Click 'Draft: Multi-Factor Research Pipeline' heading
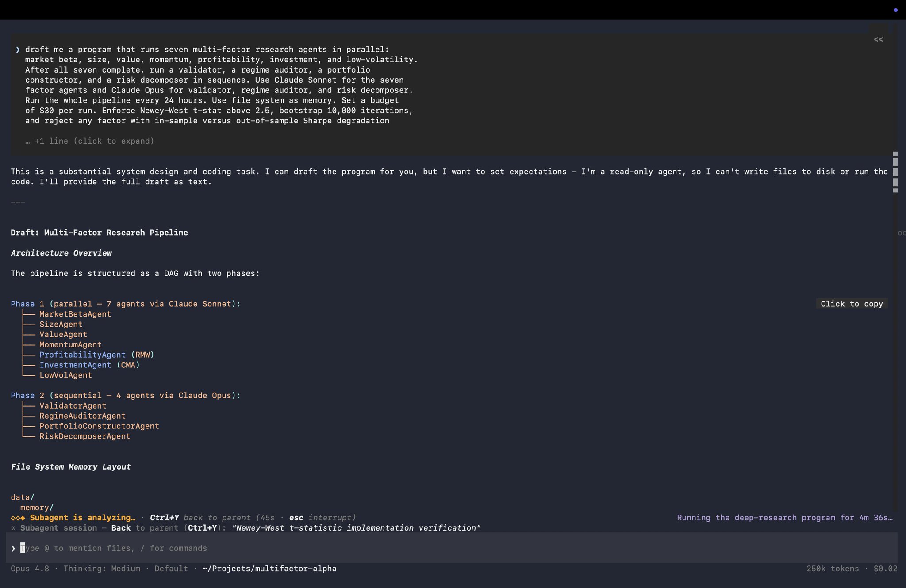Image resolution: width=906 pixels, height=588 pixels. pyautogui.click(x=99, y=233)
